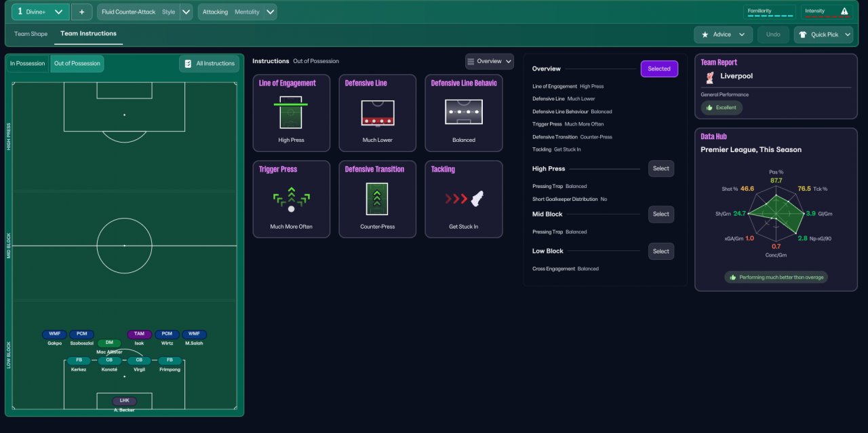Toggle the Selected overview button
Screen dimensions: 868x433
click(x=659, y=69)
